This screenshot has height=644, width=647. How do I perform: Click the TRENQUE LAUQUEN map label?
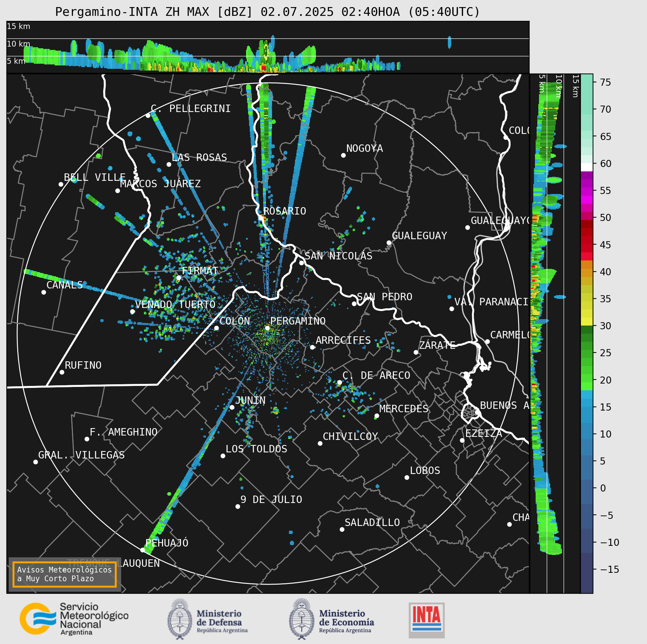(113, 563)
